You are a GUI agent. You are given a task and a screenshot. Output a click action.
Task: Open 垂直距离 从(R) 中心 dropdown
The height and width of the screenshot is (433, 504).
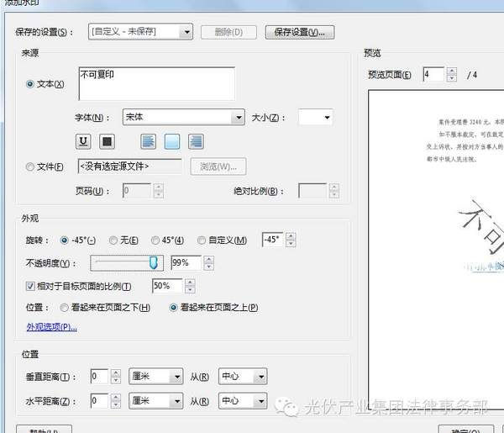click(x=243, y=377)
